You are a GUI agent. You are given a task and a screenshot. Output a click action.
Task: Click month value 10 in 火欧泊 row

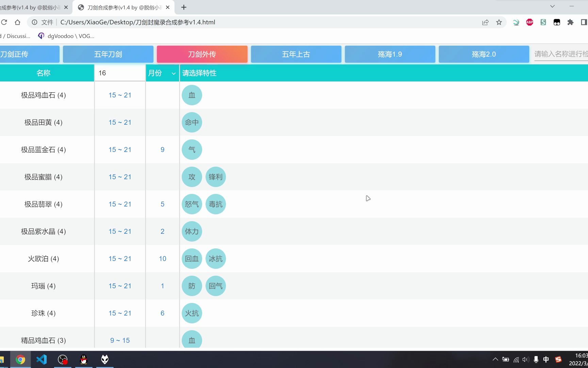163,259
